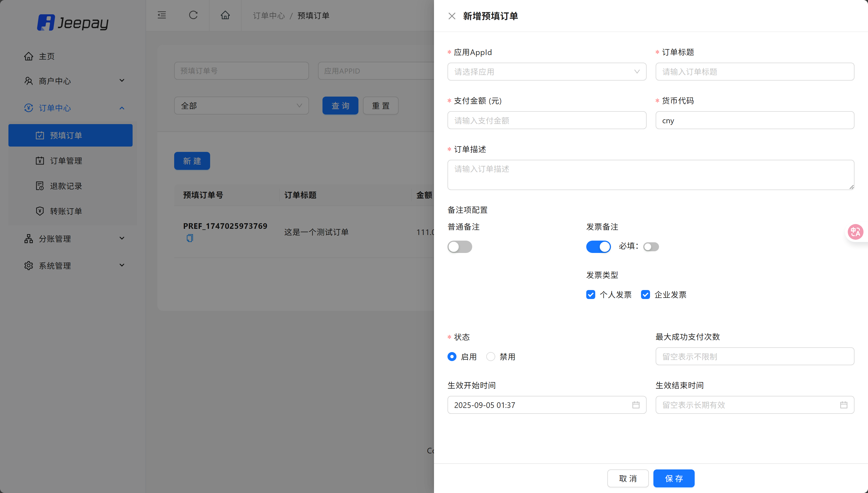Toggle the 必填 switch on
The height and width of the screenshot is (493, 868).
click(x=651, y=247)
